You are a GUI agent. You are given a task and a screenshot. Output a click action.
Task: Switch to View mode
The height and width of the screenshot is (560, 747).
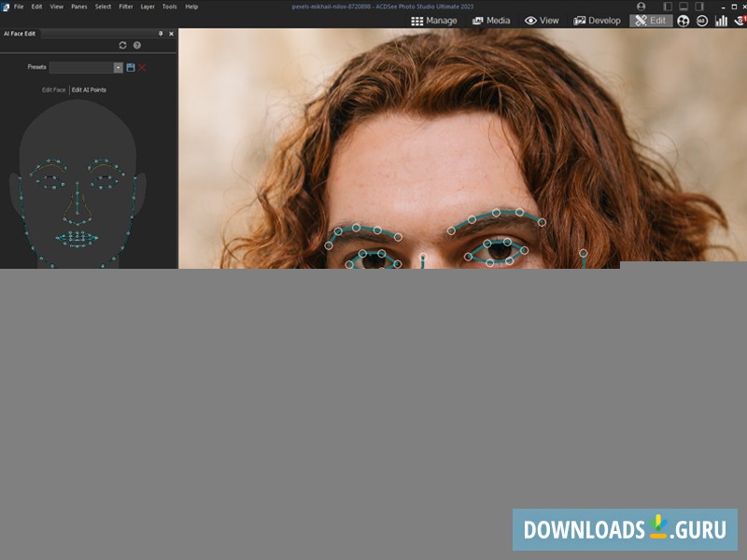tap(542, 21)
